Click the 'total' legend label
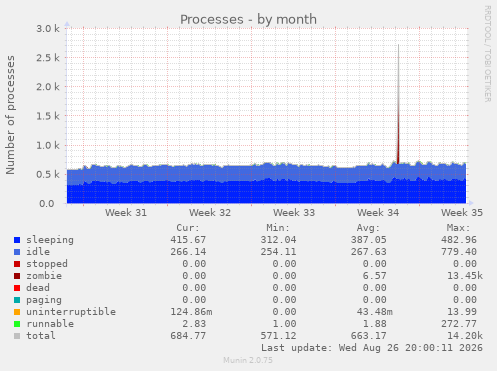The width and height of the screenshot is (497, 371). pos(41,336)
